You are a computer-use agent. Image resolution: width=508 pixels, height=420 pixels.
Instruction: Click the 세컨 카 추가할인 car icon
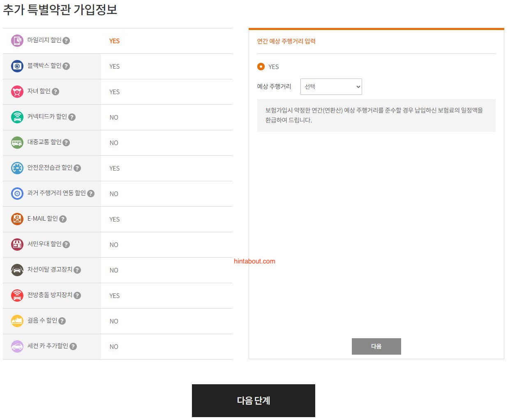pos(17,346)
